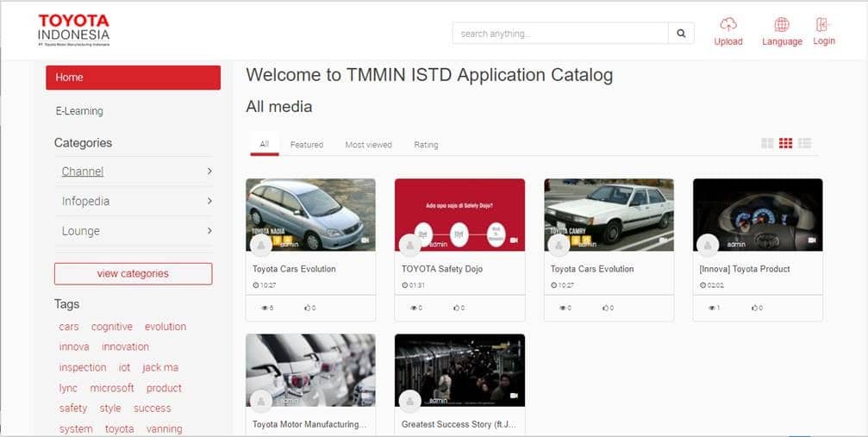Open the Lounge category link
This screenshot has height=437, width=868.
pos(81,231)
